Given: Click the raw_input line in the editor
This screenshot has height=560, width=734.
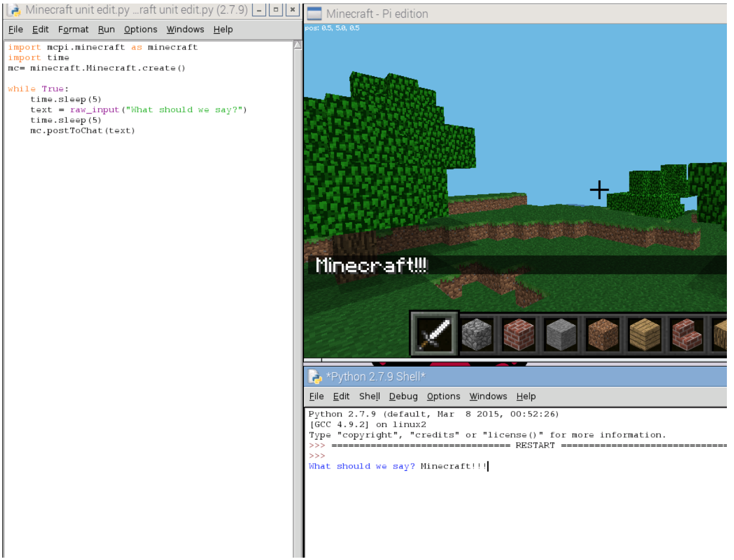Looking at the screenshot, I should click(x=138, y=110).
